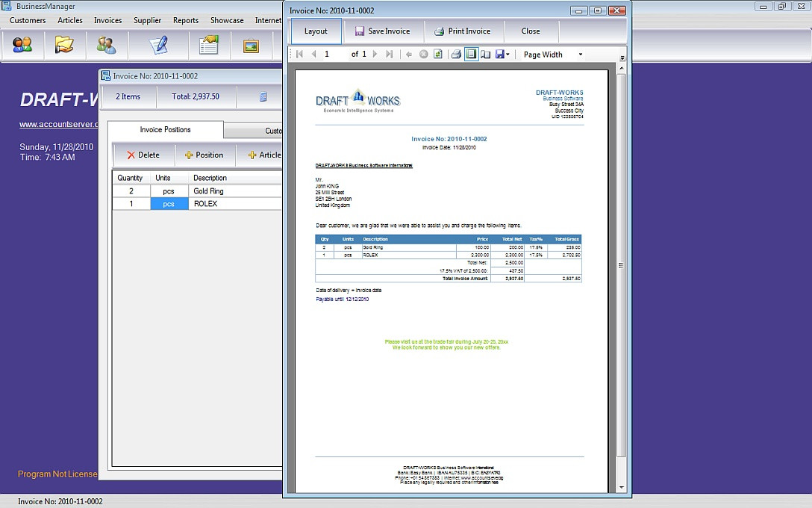Select the highlighted pcs cell in ROLEX row
This screenshot has height=508, width=812.
pos(169,204)
